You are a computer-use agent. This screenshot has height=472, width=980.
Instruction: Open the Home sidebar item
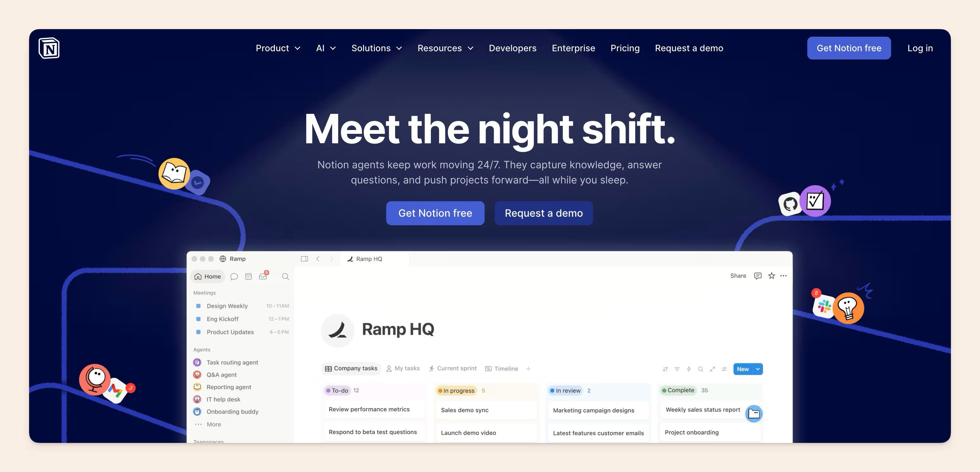pos(208,276)
